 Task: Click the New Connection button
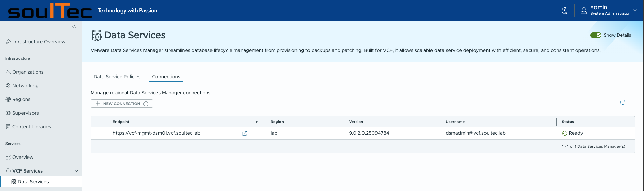click(118, 104)
